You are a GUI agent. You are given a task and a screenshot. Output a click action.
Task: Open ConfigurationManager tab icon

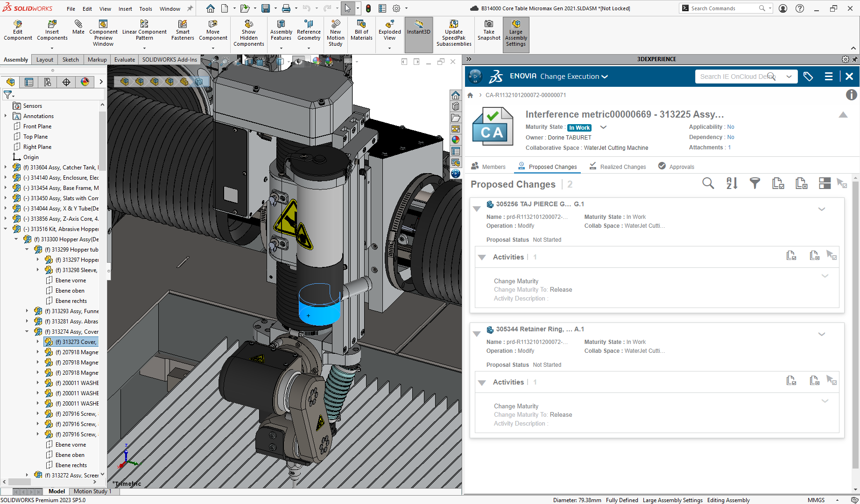click(48, 82)
